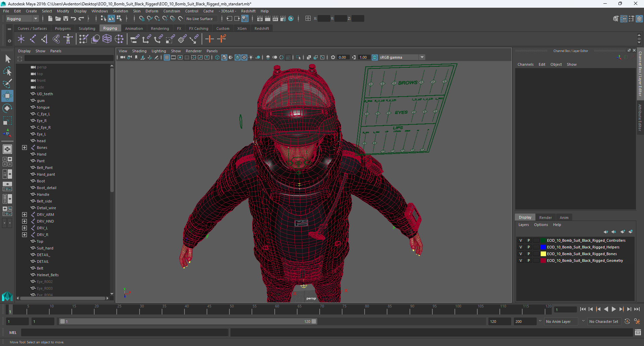Go to the end of playback range

[637, 309]
